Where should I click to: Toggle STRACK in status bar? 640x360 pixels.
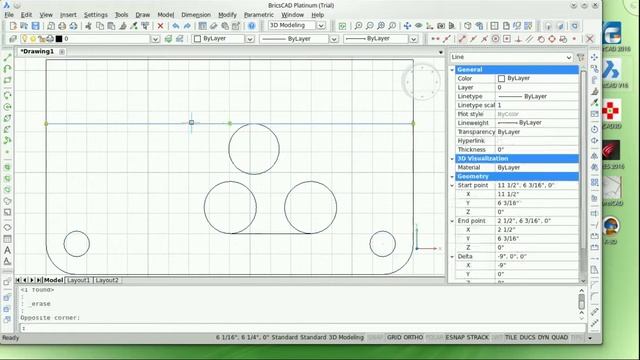478,338
